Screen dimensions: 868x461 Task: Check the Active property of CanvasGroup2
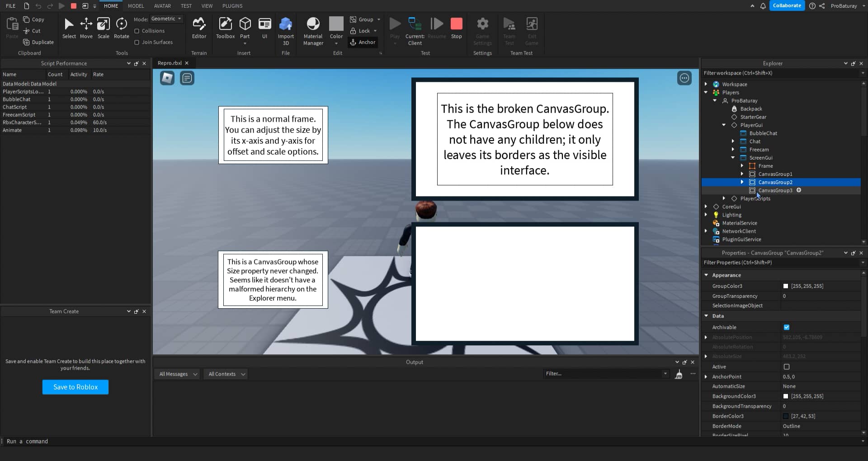[x=787, y=367]
